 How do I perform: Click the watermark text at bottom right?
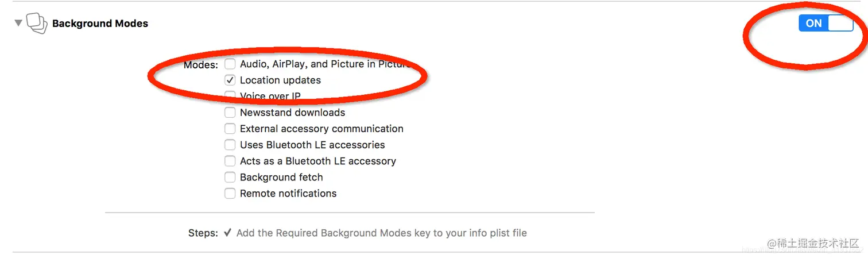pyautogui.click(x=813, y=244)
